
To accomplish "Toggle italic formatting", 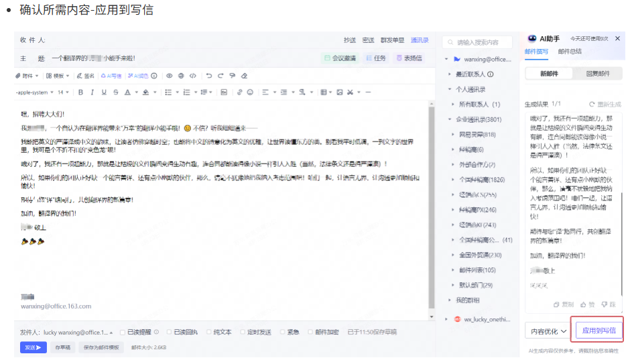I will 92,93.
